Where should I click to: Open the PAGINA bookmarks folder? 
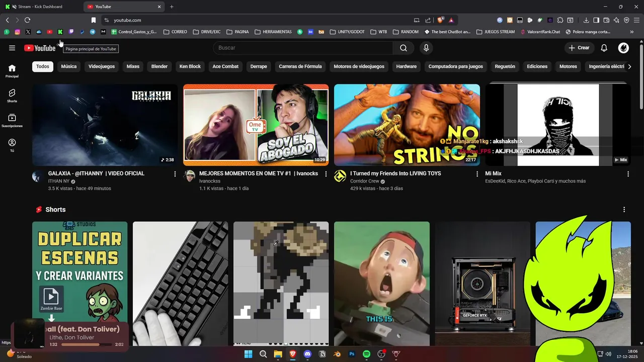pyautogui.click(x=237, y=32)
